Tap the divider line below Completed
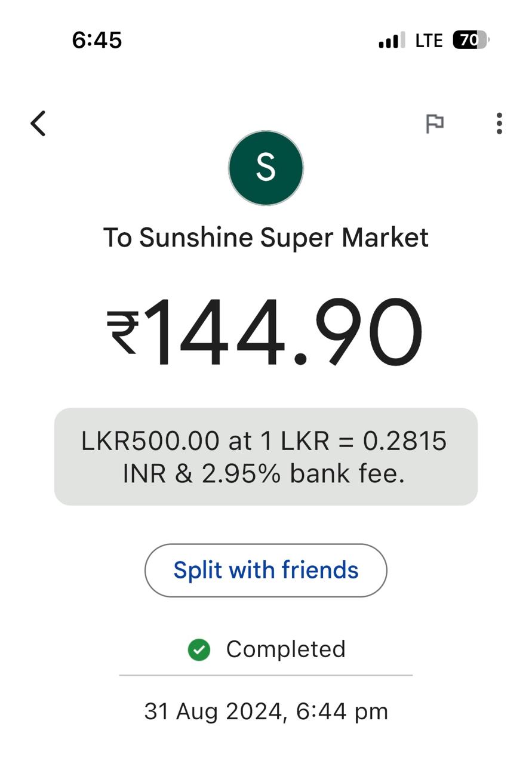Viewport: 532px width, 764px height. pos(266,676)
